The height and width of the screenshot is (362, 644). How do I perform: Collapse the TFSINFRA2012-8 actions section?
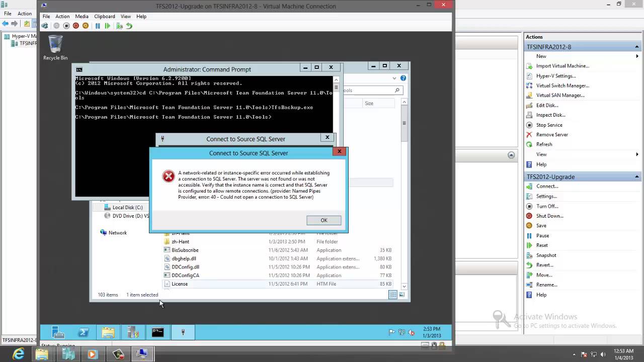click(637, 47)
